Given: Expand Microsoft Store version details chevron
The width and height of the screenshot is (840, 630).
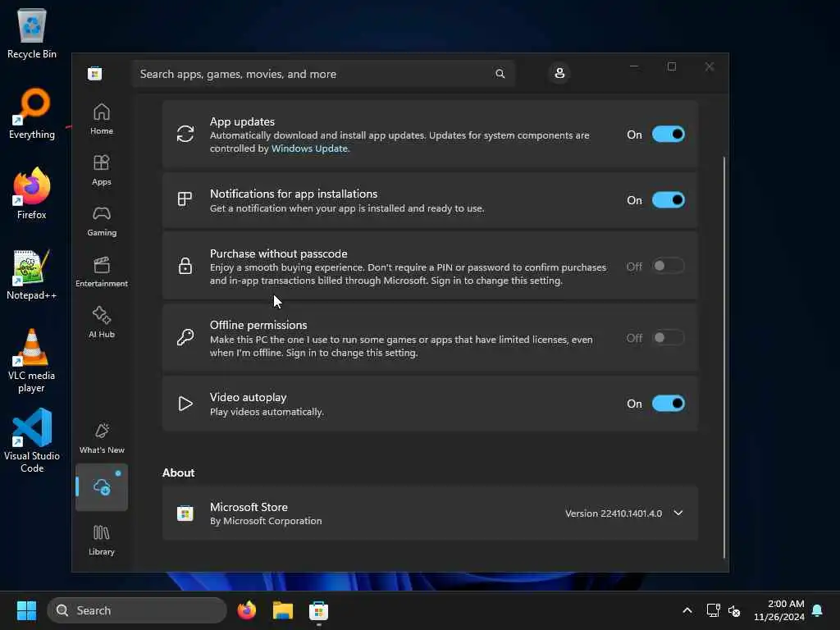Looking at the screenshot, I should click(678, 514).
